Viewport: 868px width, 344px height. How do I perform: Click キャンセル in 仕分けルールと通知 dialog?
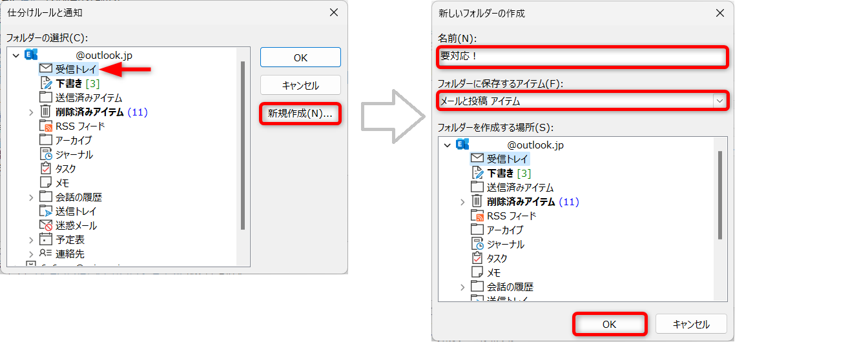pos(300,85)
